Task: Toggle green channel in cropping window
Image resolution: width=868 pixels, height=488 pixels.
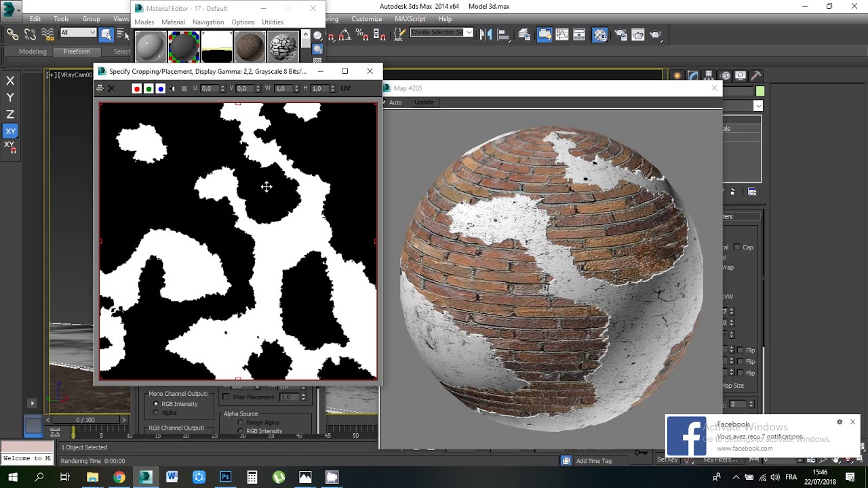Action: (149, 88)
